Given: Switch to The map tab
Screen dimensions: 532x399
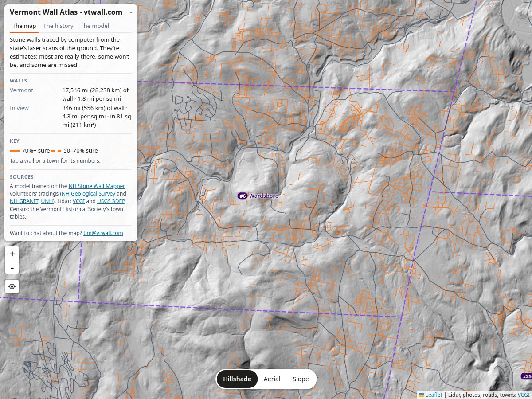Looking at the screenshot, I should click(x=24, y=26).
